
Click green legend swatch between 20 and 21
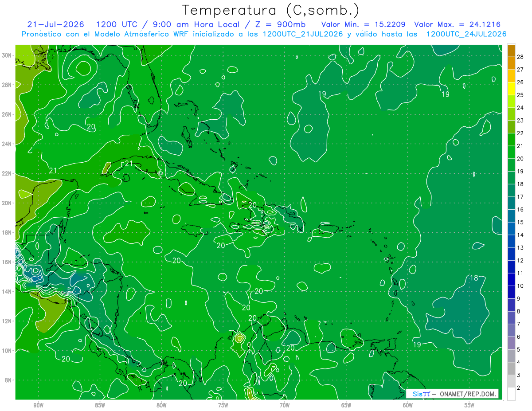pyautogui.click(x=511, y=153)
